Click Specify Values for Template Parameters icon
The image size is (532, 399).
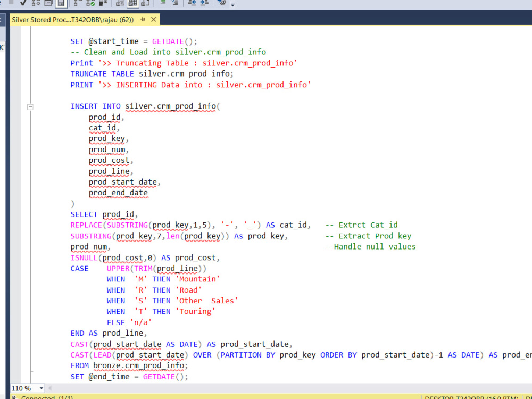click(221, 3)
